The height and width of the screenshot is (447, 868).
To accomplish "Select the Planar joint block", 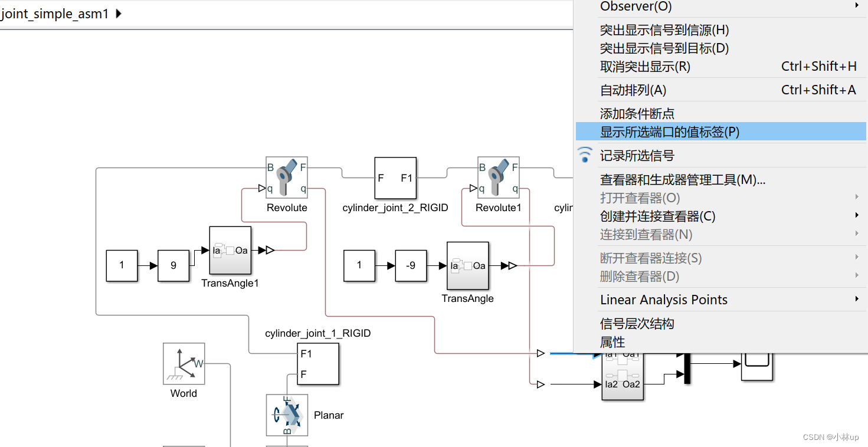I will click(x=287, y=415).
